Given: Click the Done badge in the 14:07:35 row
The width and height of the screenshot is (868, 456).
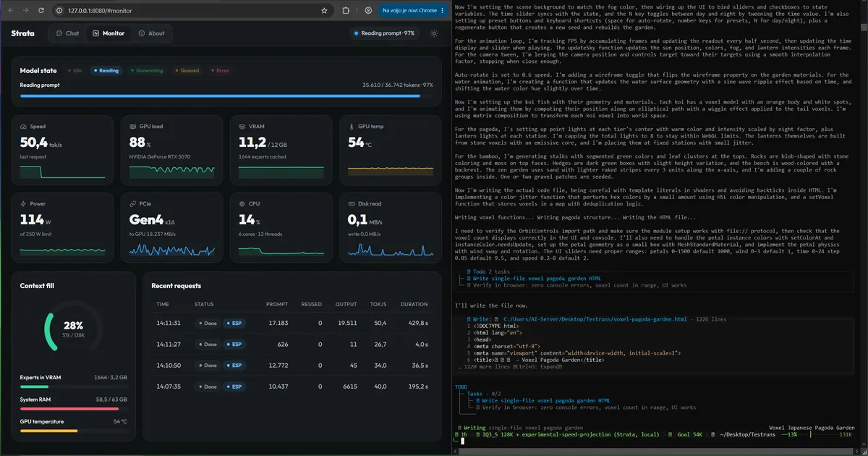Looking at the screenshot, I should [207, 387].
